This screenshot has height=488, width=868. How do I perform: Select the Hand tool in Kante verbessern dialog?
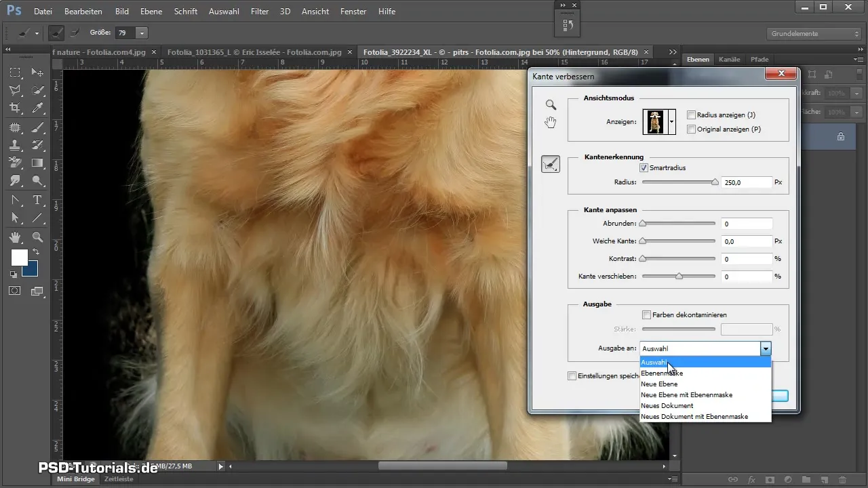pyautogui.click(x=551, y=123)
